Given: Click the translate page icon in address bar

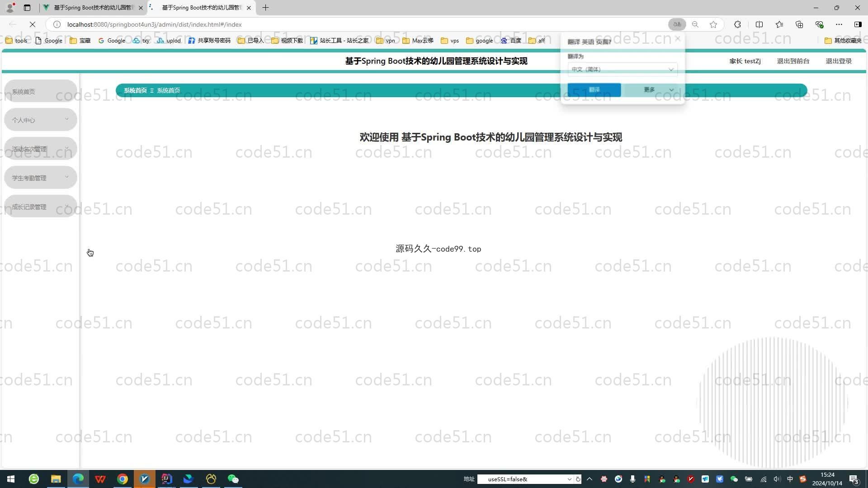Looking at the screenshot, I should click(677, 24).
